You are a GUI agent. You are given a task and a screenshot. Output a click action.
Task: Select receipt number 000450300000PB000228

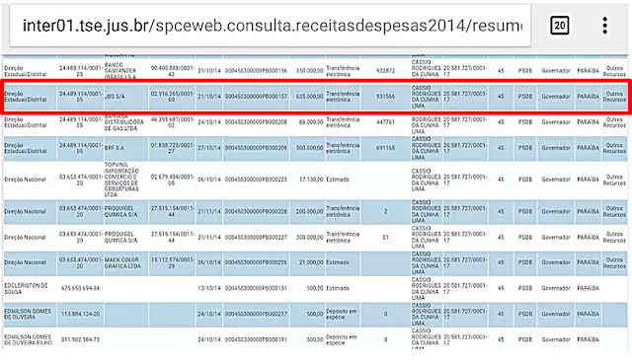pos(256,211)
